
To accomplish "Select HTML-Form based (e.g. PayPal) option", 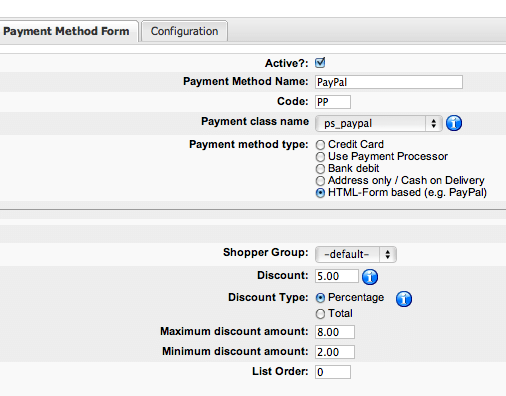I will 320,193.
